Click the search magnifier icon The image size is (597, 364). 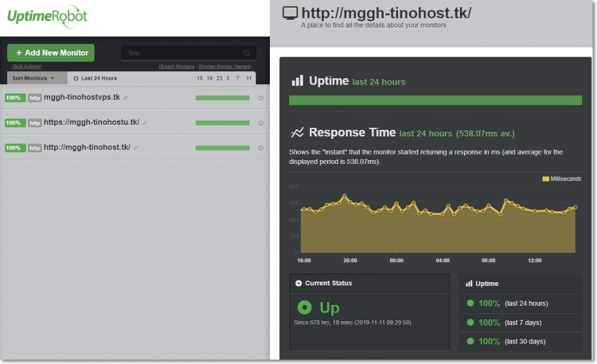(247, 53)
